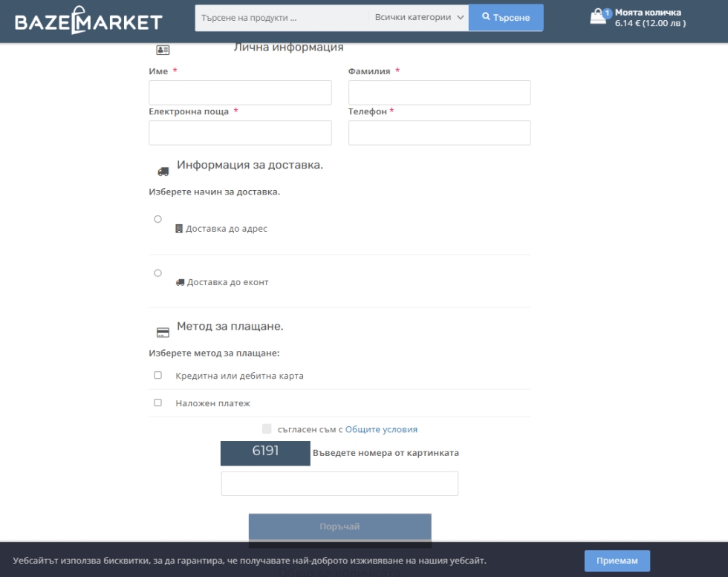Image resolution: width=728 pixels, height=577 pixels.
Task: Select the Доставка до адрес radio button
Action: (x=157, y=219)
